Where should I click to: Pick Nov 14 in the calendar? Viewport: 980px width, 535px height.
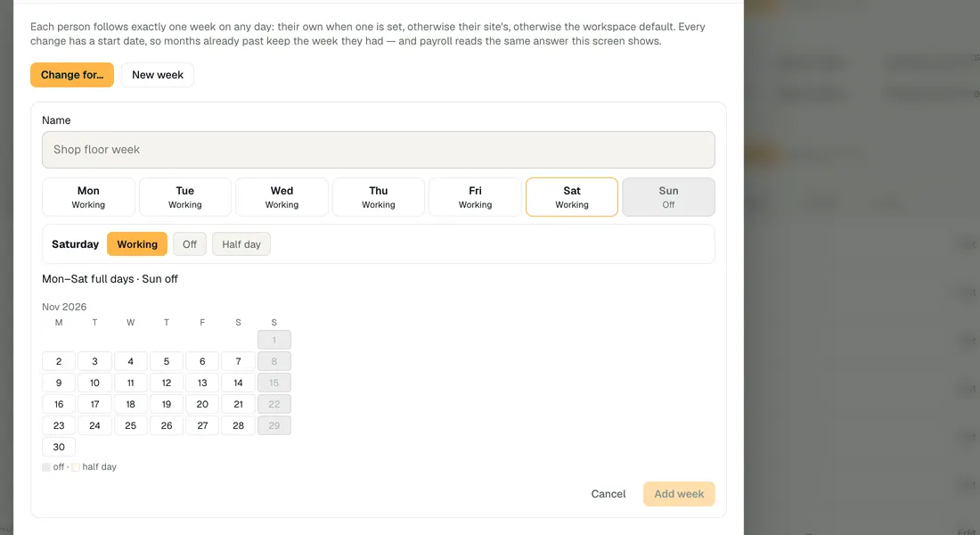pyautogui.click(x=238, y=383)
